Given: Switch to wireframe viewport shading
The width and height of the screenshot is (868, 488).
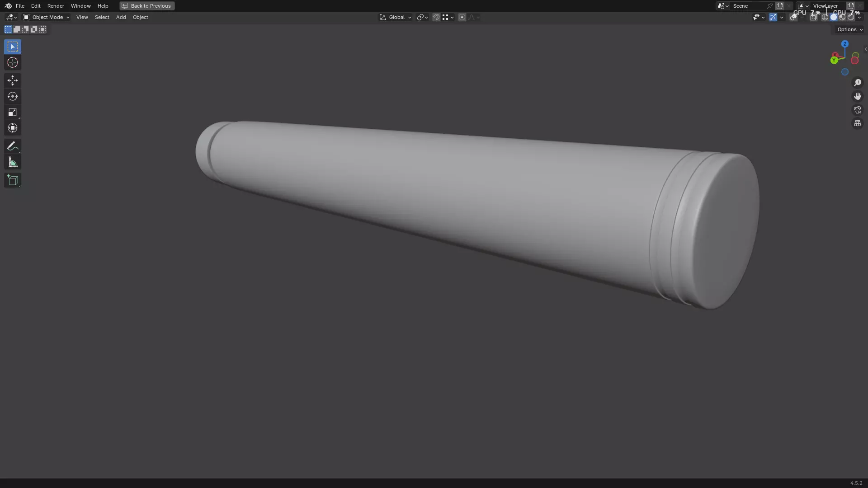Looking at the screenshot, I should point(825,17).
